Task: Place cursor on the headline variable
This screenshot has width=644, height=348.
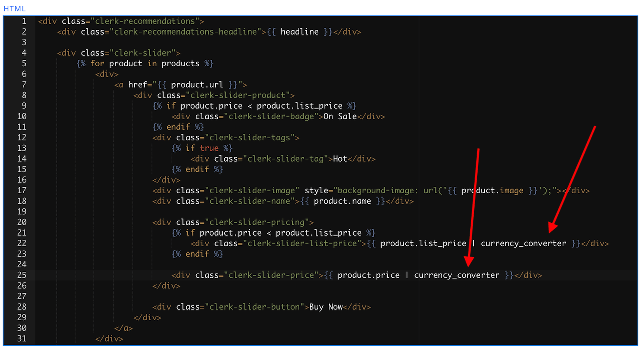Action: [x=299, y=32]
